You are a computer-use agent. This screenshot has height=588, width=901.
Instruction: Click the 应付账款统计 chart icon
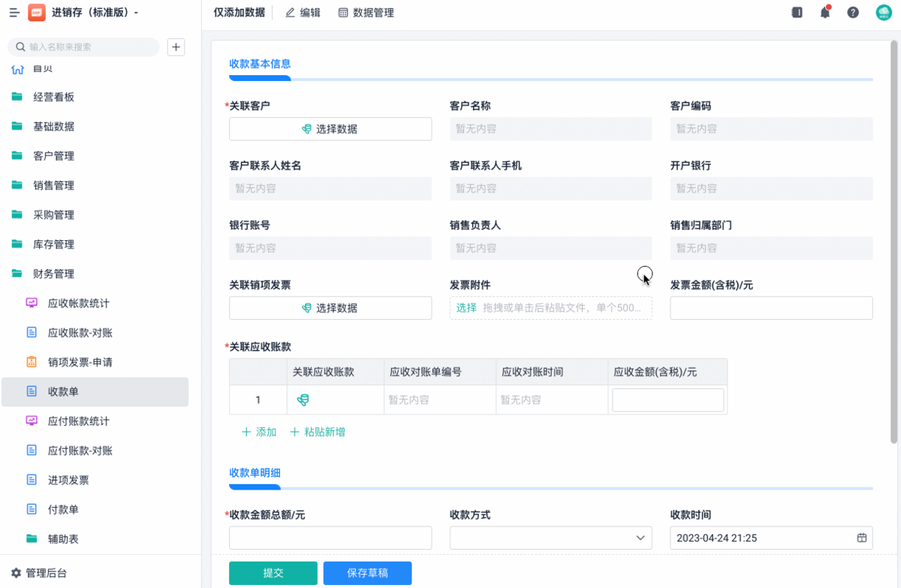coord(32,421)
